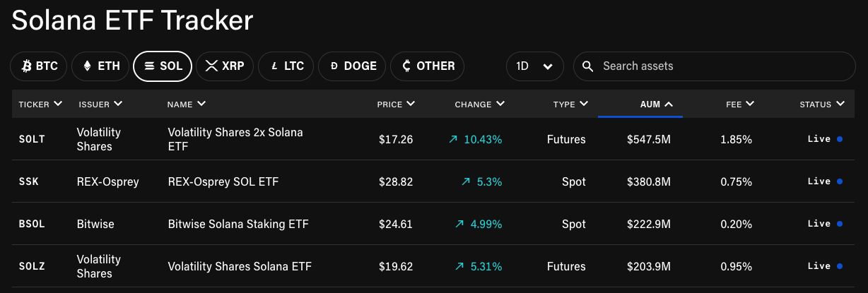Sort by the AUM column header
This screenshot has height=293, width=868.
click(656, 104)
